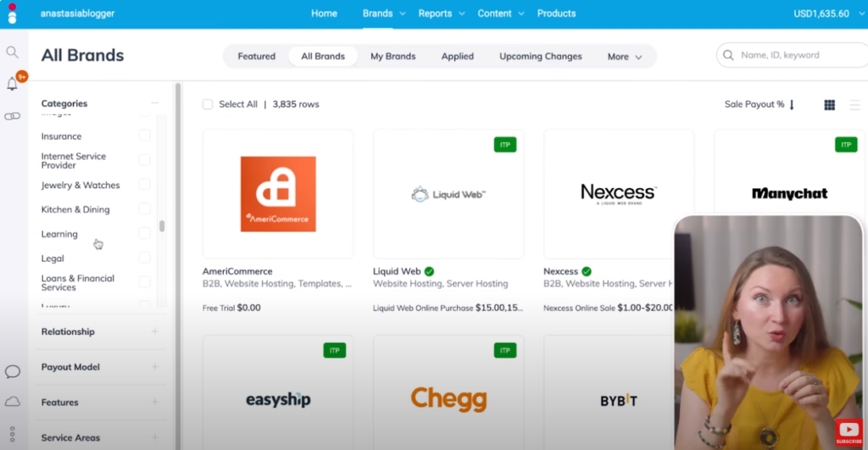Click the 'Free Trial $0.00' payout text

click(231, 308)
